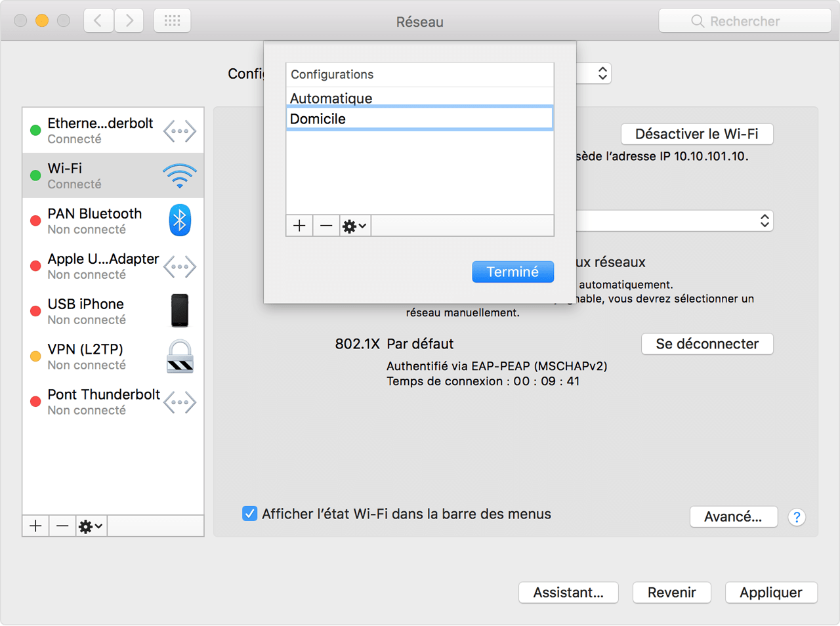Viewport: 840px width, 626px height.
Task: Open the Show All preferences grid icon
Action: pos(172,20)
